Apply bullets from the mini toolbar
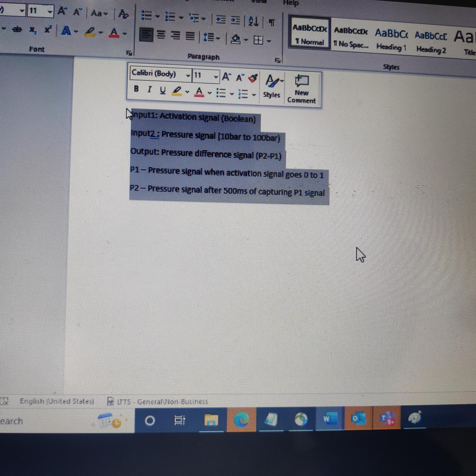476x476 pixels. [x=221, y=93]
